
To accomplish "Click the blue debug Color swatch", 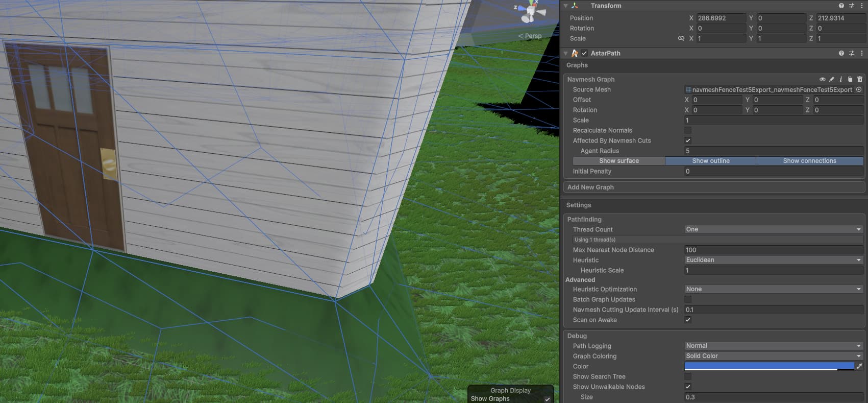I will click(x=768, y=366).
